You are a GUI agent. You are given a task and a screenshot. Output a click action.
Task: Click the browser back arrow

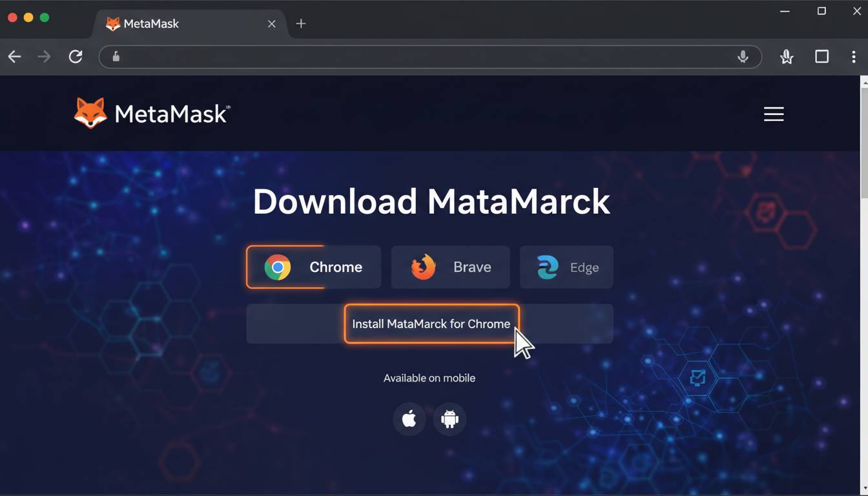click(15, 57)
